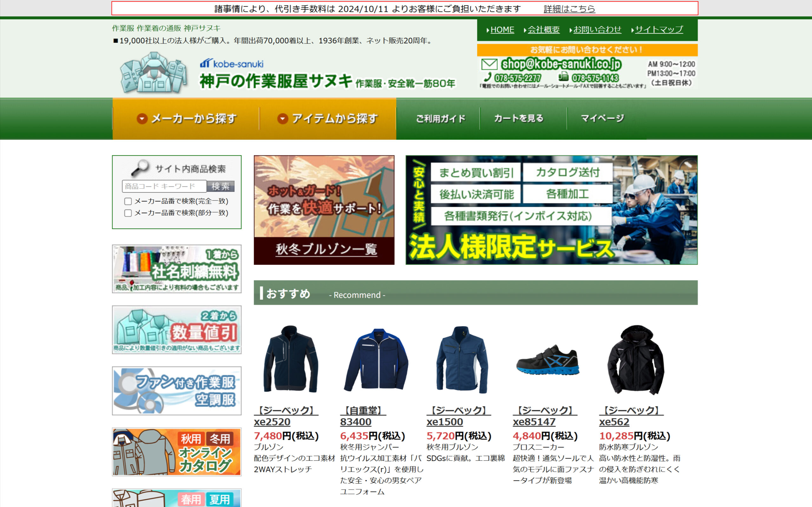Viewport: 812px width, 507px height.
Task: Open カートを見る menu item
Action: (518, 118)
